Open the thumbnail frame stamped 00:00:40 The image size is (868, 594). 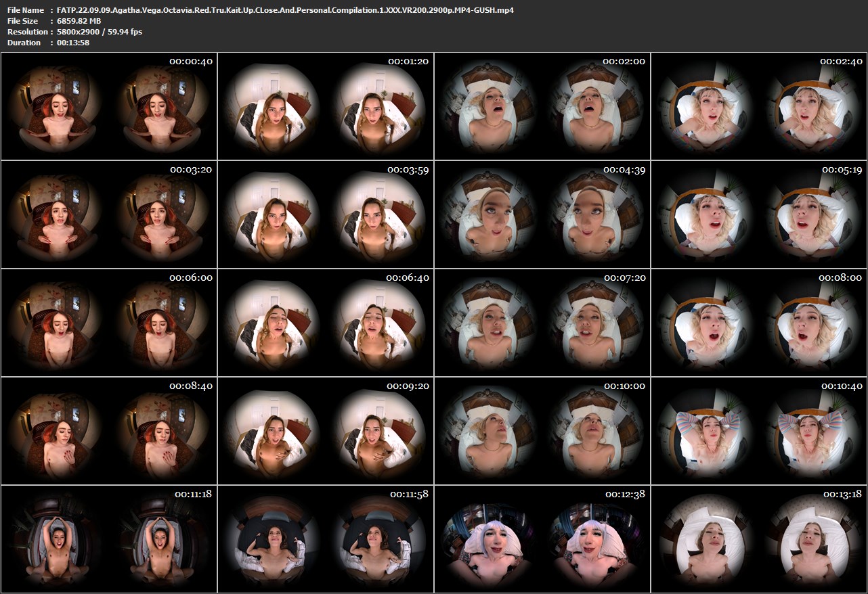[108, 106]
